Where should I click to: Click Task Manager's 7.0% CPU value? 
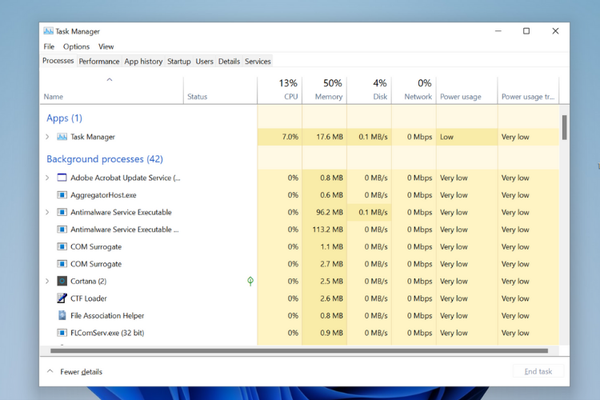pos(290,137)
